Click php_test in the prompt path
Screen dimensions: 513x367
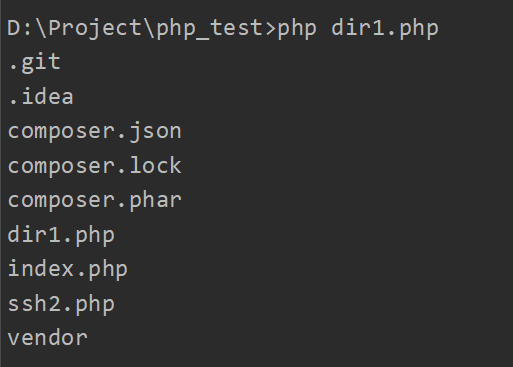pyautogui.click(x=209, y=29)
